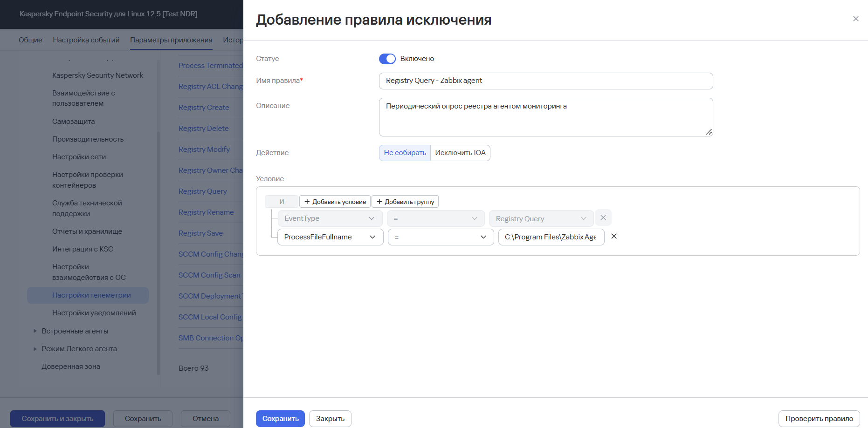Image resolution: width=868 pixels, height=428 pixels.
Task: Open the ProcessFileFullname field dropdown
Action: click(331, 237)
